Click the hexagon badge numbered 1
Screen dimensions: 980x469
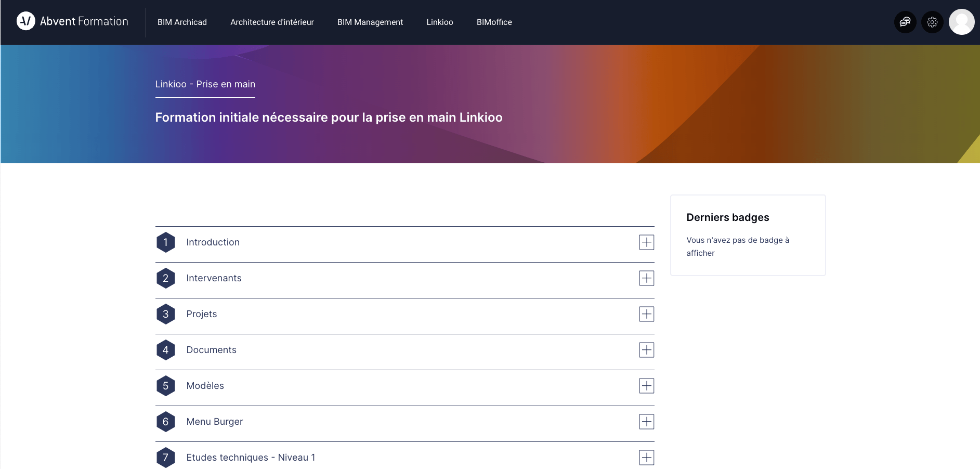coord(165,242)
